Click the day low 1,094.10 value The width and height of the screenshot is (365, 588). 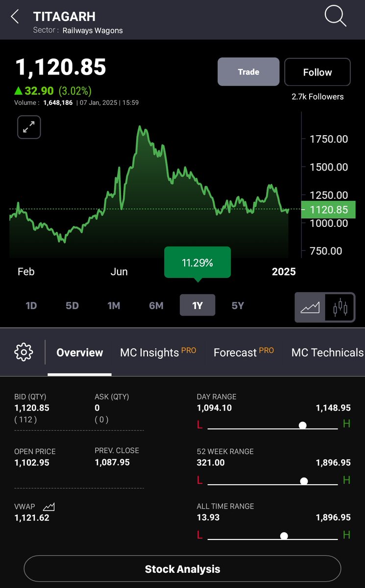pyautogui.click(x=215, y=408)
